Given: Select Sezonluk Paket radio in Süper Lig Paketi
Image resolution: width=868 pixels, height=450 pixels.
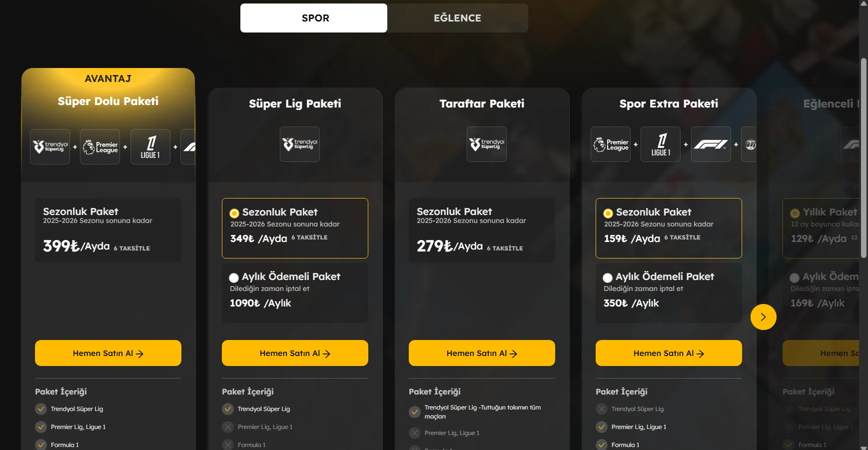Looking at the screenshot, I should click(x=234, y=213).
